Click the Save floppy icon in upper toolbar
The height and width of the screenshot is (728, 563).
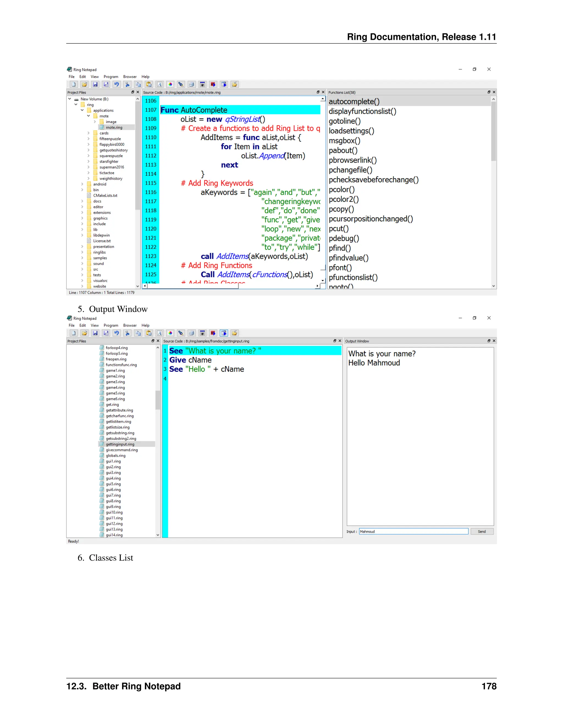[95, 84]
